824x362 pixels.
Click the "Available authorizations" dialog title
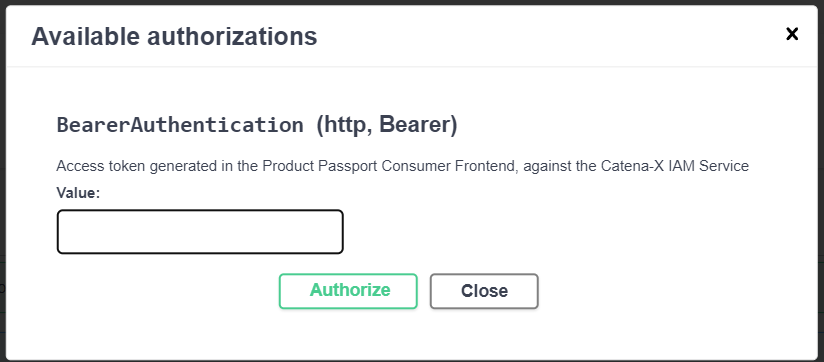[174, 36]
